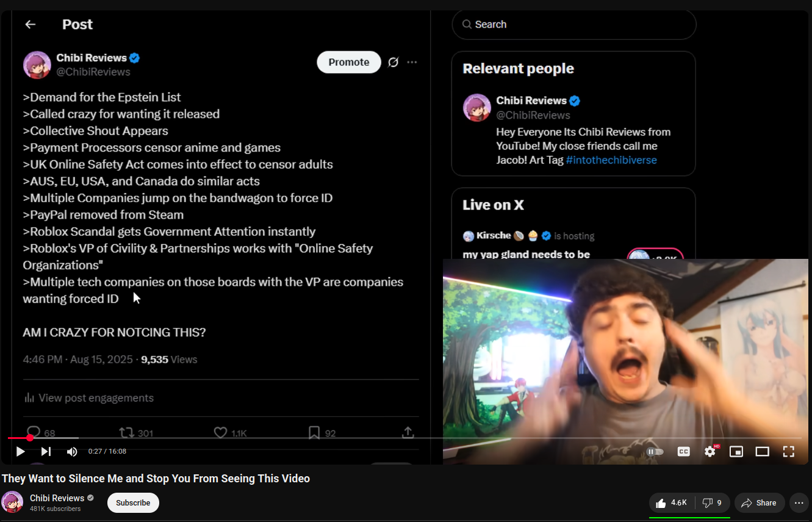Image resolution: width=812 pixels, height=522 pixels.
Task: Open more actions ellipsis menu
Action: [x=799, y=503]
